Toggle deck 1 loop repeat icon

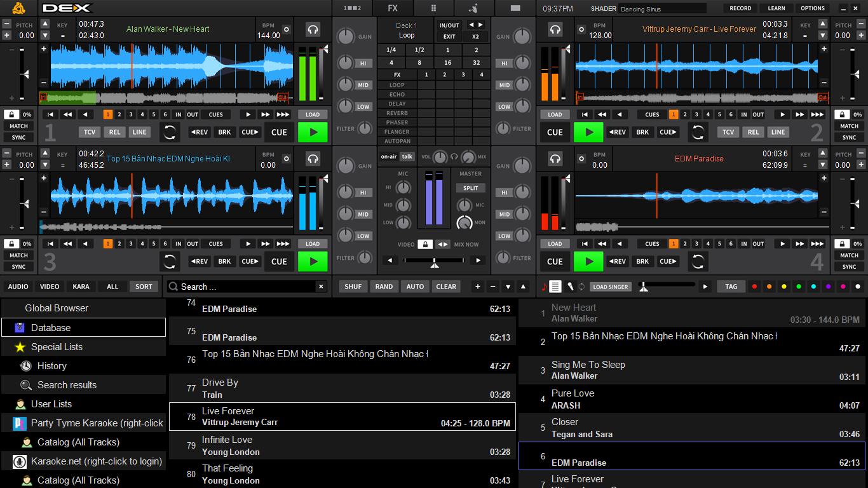pyautogui.click(x=170, y=132)
